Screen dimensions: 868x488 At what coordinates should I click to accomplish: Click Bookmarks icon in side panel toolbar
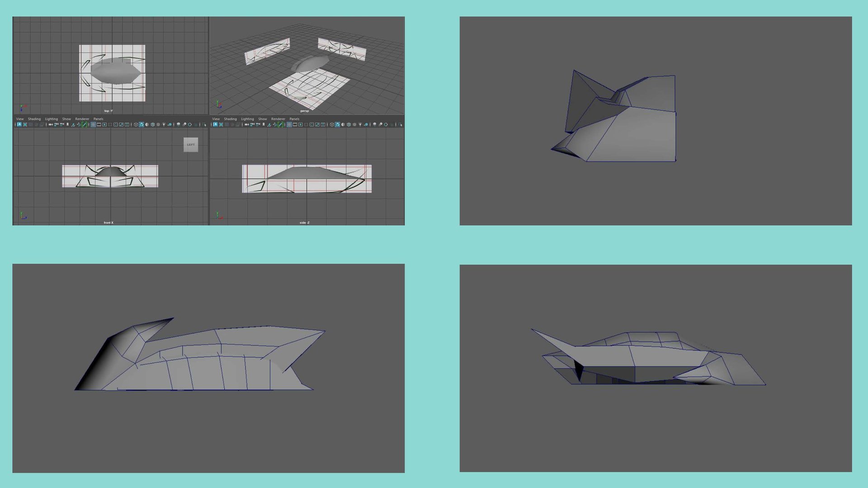(x=264, y=125)
